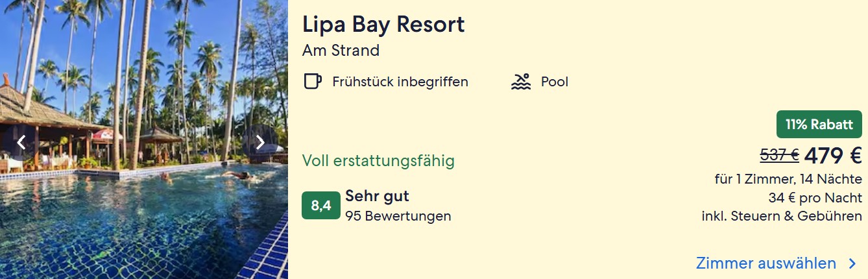The width and height of the screenshot is (868, 279).
Task: Click the chevron beside Zimmer auswählen
Action: [852, 263]
